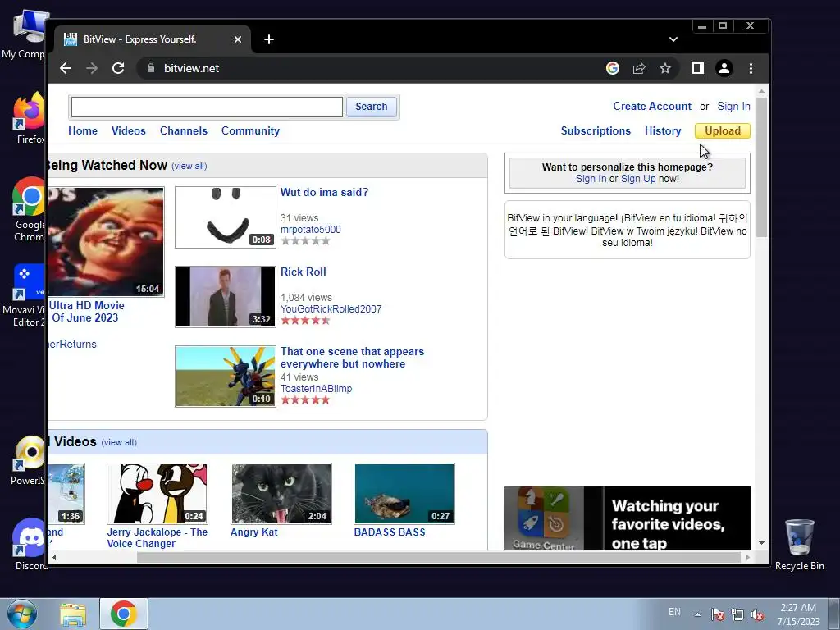840x630 pixels.
Task: Click the top-right Sign In link
Action: click(x=733, y=106)
